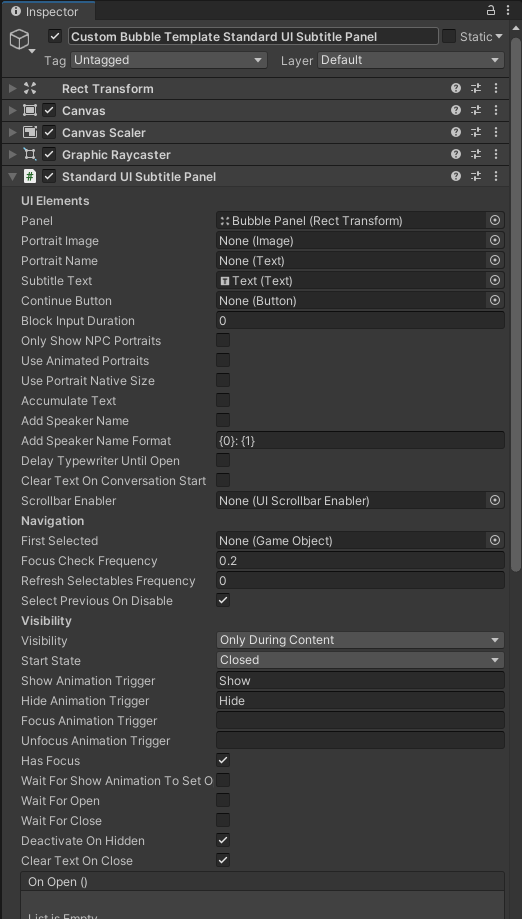
Task: Click the Inspector lock icon
Action: [491, 11]
